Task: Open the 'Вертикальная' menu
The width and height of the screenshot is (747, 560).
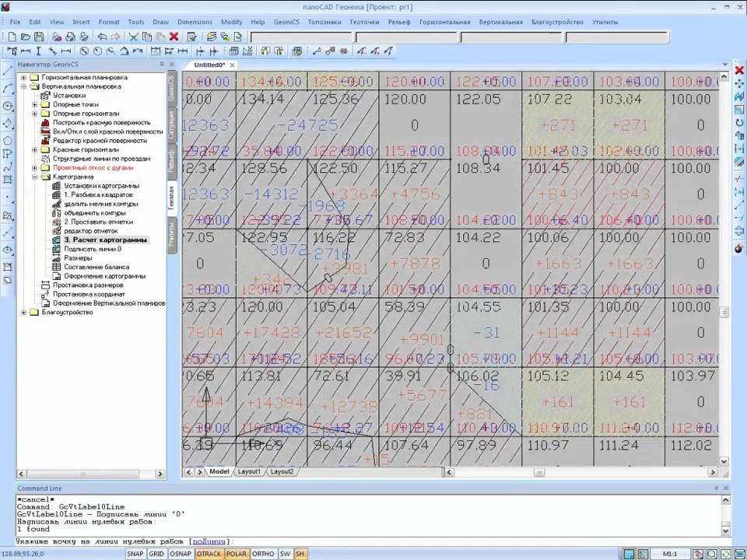Action: pos(500,22)
